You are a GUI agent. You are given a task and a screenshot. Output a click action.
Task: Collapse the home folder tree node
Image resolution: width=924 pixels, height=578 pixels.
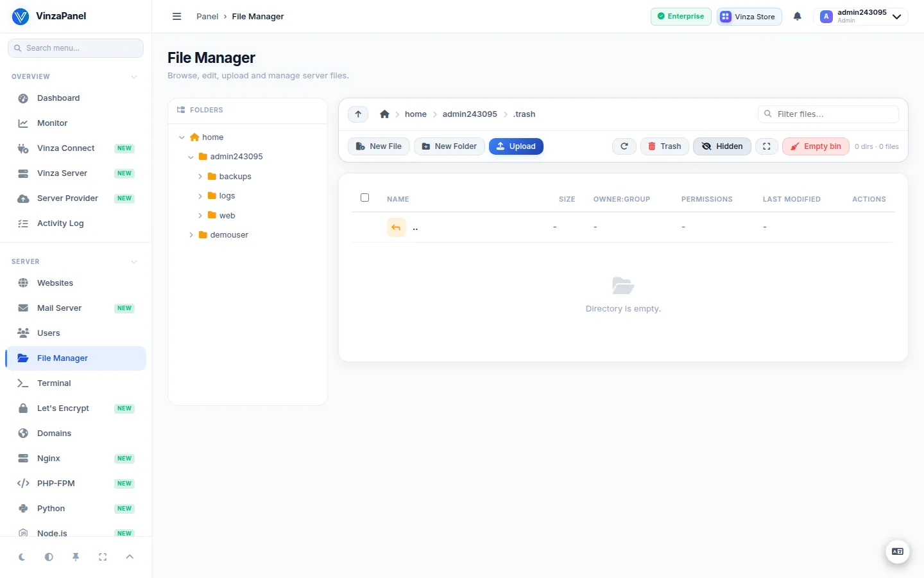point(182,137)
